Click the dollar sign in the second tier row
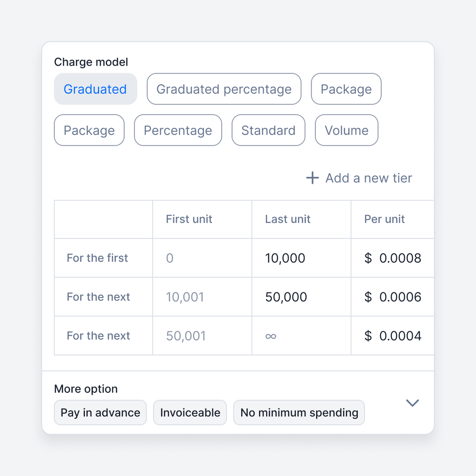 pos(368,297)
